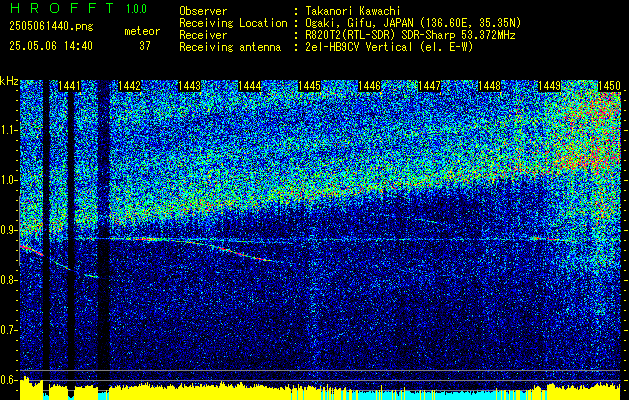629x400 pixels.
Task: Click the 1443 time marker
Action: [x=189, y=85]
